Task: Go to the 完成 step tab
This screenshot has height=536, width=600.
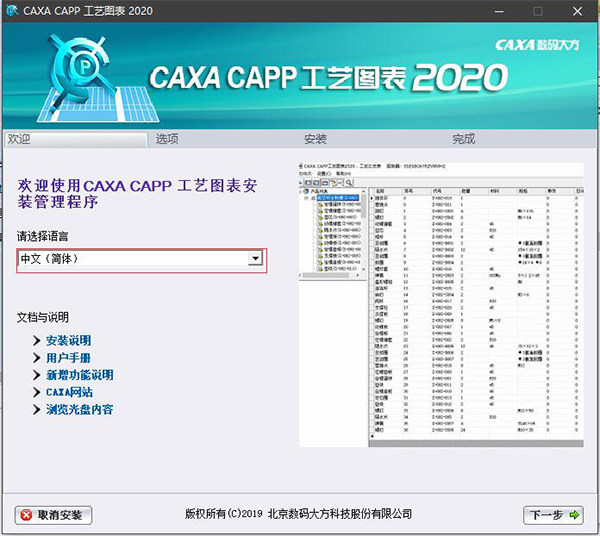Action: [463, 139]
